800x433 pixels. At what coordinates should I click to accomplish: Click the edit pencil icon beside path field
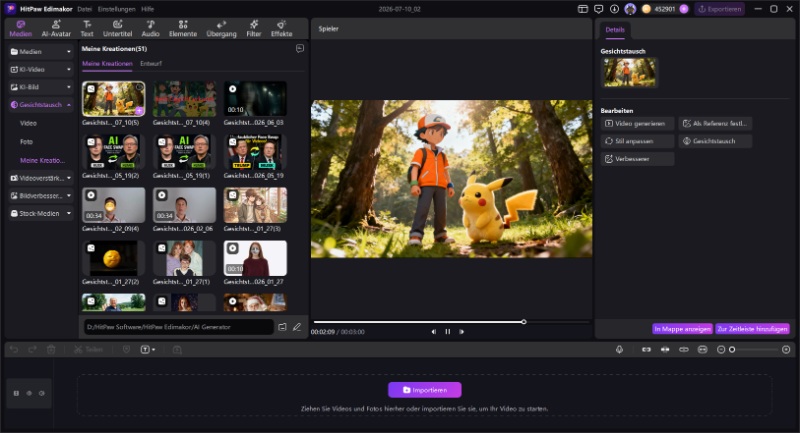297,327
